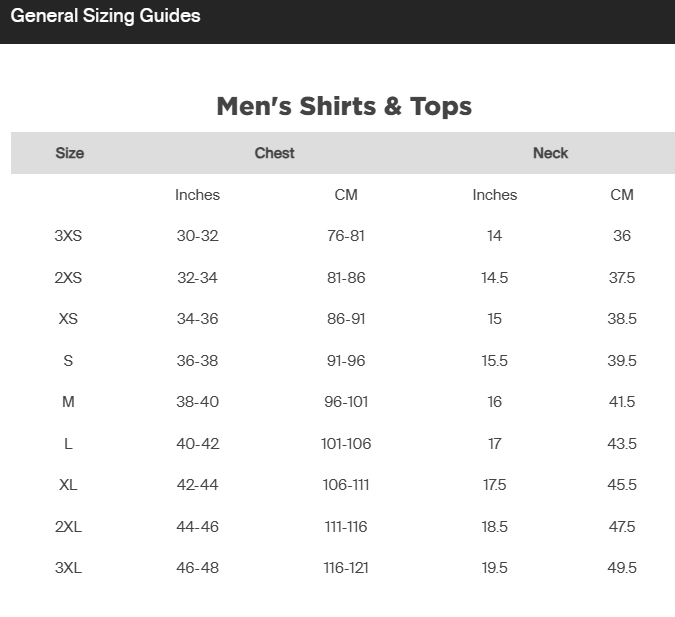Image resolution: width=675 pixels, height=617 pixels.
Task: Click the 101-106 chest CM value
Action: tap(346, 443)
